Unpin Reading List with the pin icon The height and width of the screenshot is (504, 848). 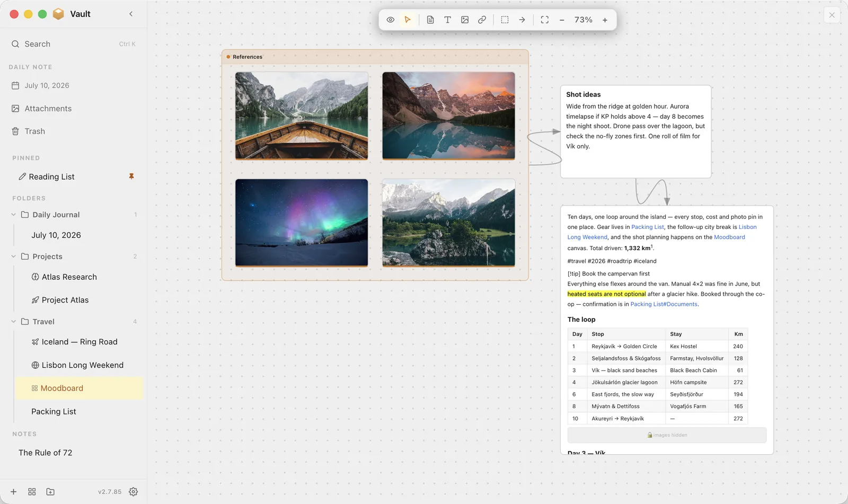click(131, 176)
